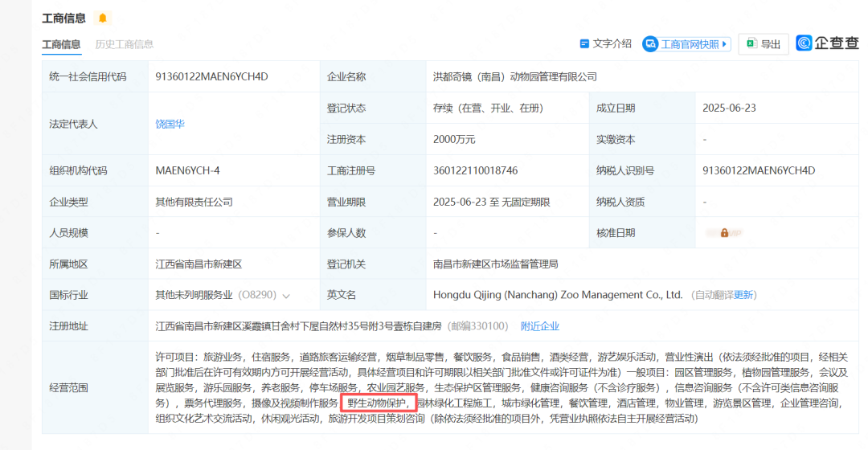The width and height of the screenshot is (868, 450).
Task: Click the registered address text
Action: coord(298,326)
